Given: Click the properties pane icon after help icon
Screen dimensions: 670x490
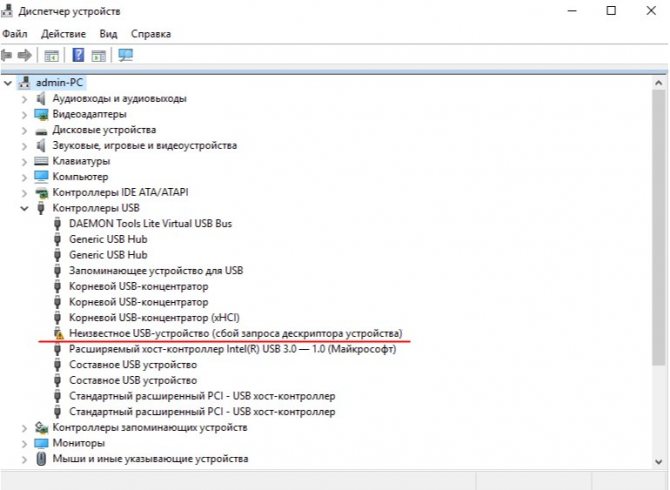Looking at the screenshot, I should (99, 56).
